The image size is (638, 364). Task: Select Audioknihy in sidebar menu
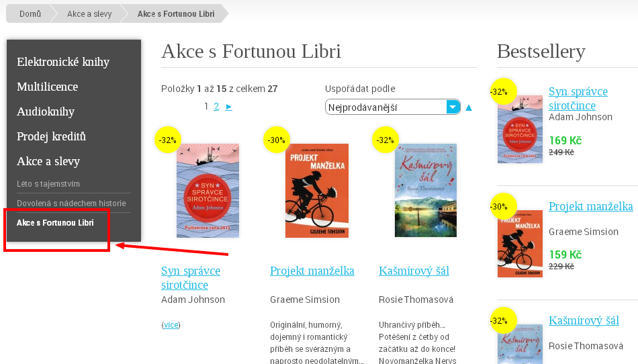pos(46,111)
